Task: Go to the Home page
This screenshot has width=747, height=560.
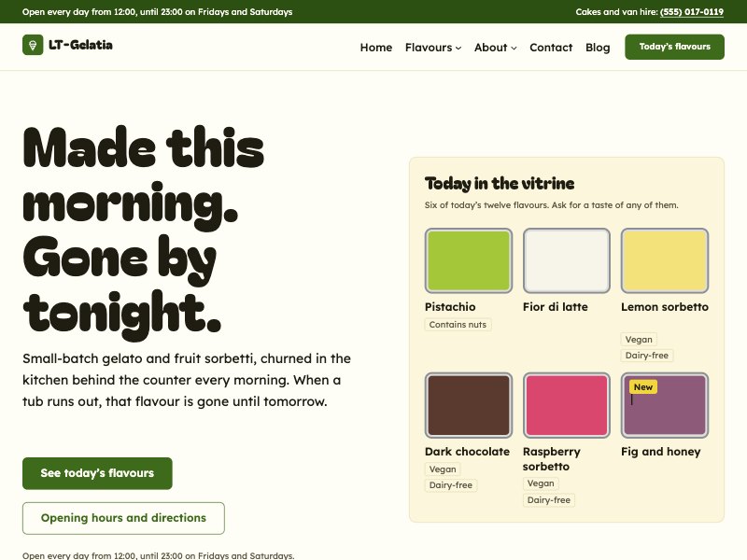Action: point(376,48)
